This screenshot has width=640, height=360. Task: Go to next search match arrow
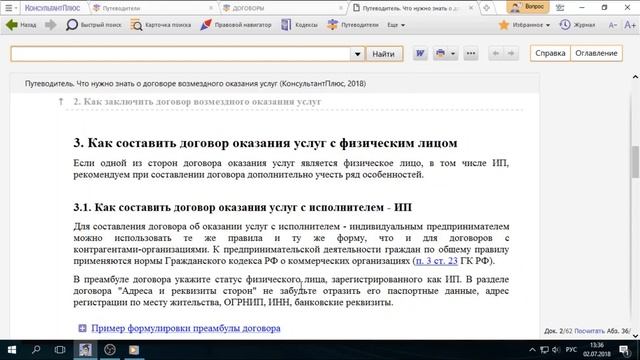pyautogui.click(x=511, y=53)
